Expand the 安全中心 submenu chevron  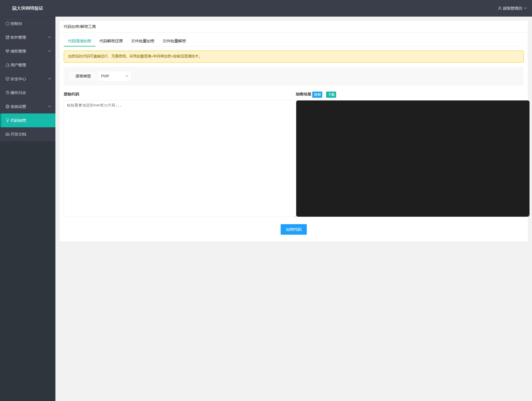[x=50, y=79]
